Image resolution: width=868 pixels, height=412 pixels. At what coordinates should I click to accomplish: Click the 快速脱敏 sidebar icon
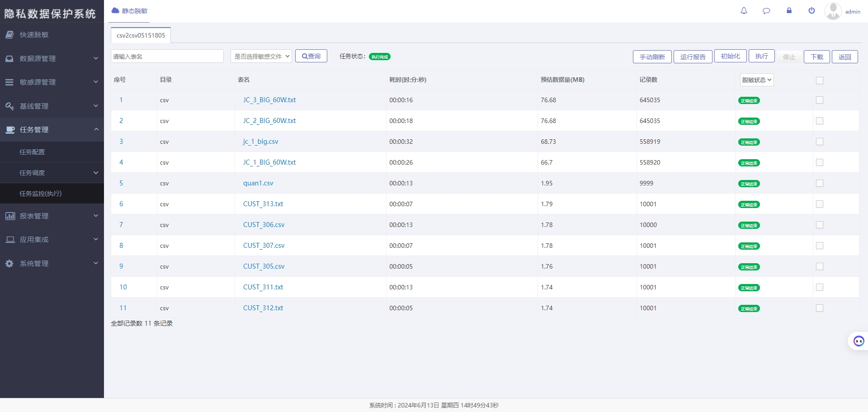click(9, 34)
